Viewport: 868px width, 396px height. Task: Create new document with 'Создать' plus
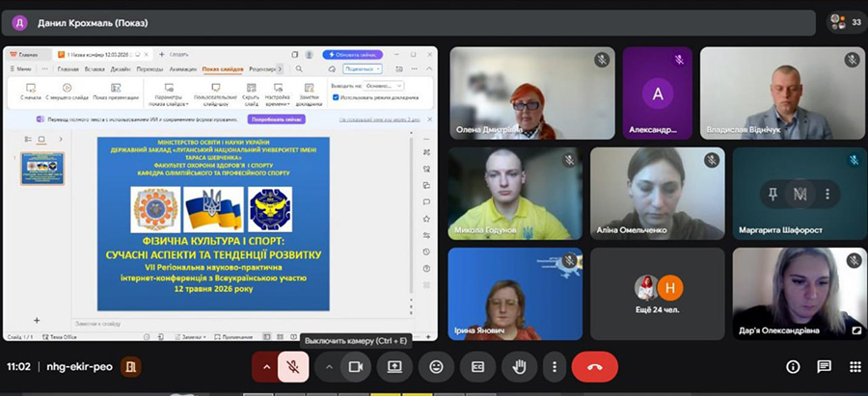tap(174, 55)
